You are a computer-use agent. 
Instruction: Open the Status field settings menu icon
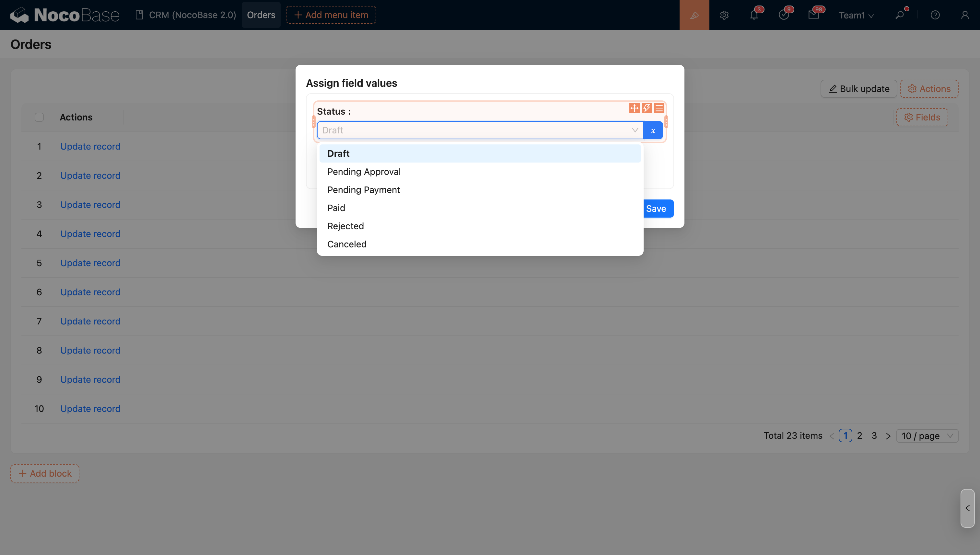(x=659, y=108)
